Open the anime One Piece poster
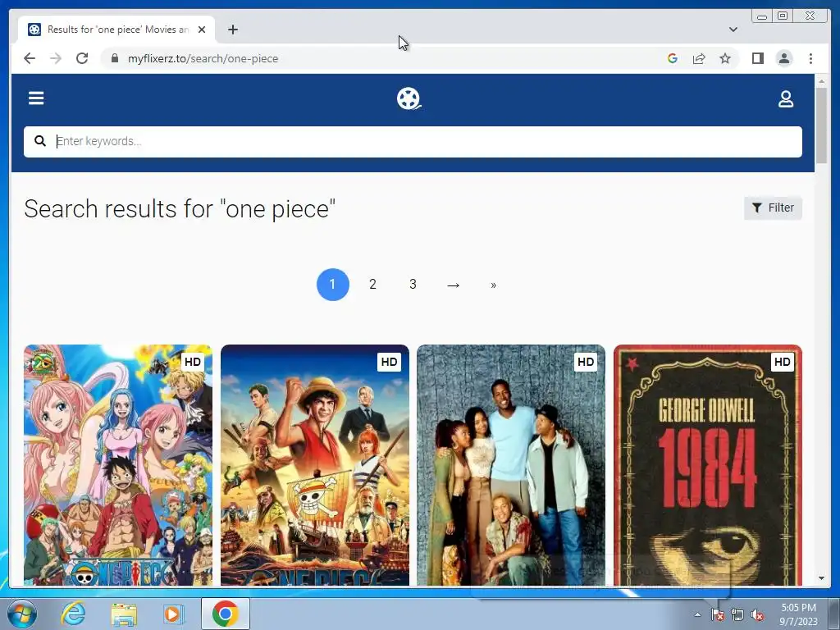 coord(118,465)
